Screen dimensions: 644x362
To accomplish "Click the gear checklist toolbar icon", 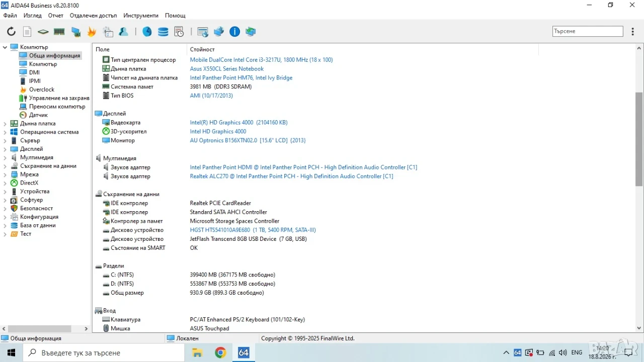I will pyautogui.click(x=108, y=32).
